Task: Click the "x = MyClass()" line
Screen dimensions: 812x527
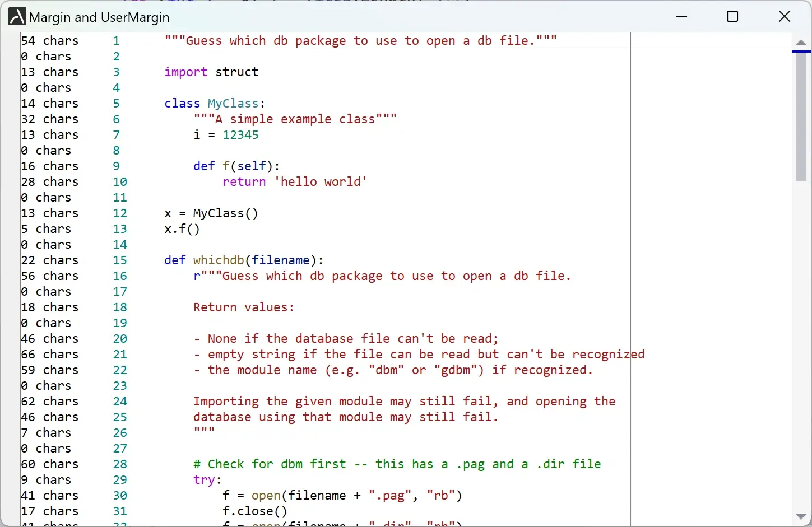Action: (x=211, y=213)
